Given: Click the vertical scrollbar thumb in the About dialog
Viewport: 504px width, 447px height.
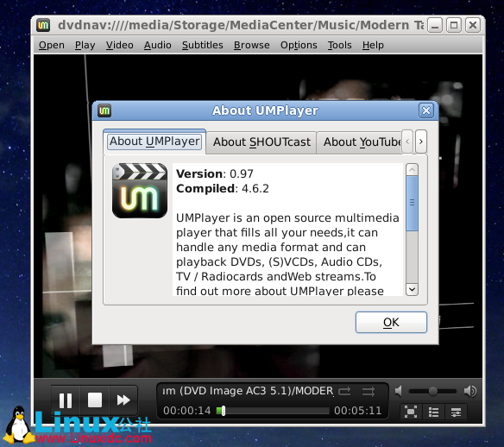Looking at the screenshot, I should point(412,203).
